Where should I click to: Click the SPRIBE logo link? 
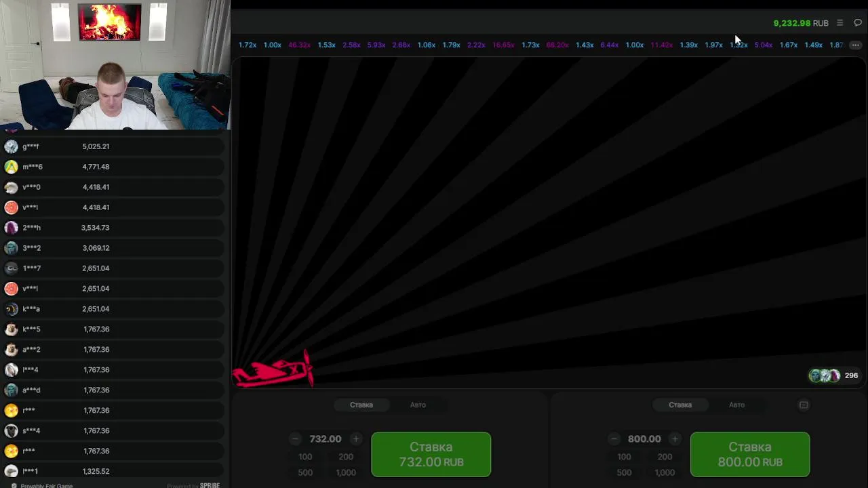[x=210, y=485]
